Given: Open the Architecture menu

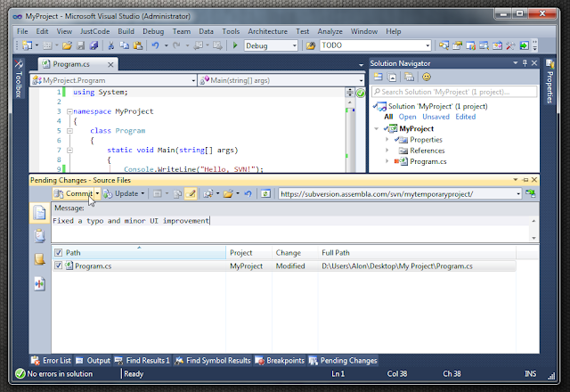Looking at the screenshot, I should 267,31.
